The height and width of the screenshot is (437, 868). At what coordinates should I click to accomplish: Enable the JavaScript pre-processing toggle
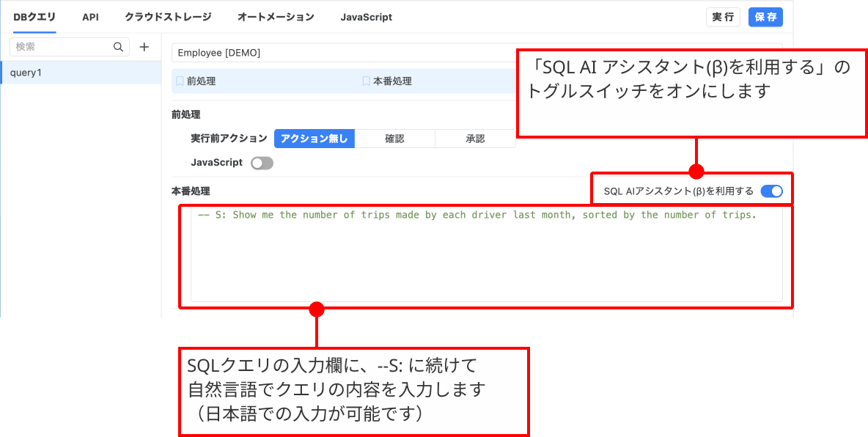pos(262,163)
